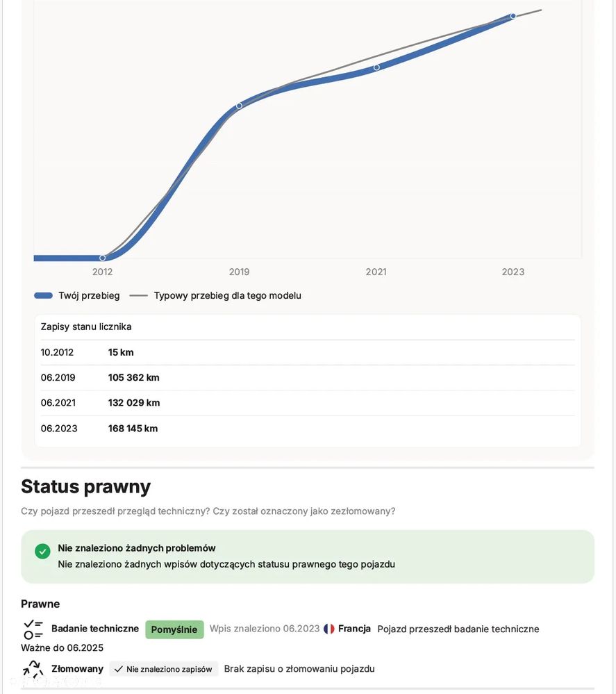The image size is (616, 694).
Task: Select the 10.2012 odometer record row
Action: coord(308,352)
